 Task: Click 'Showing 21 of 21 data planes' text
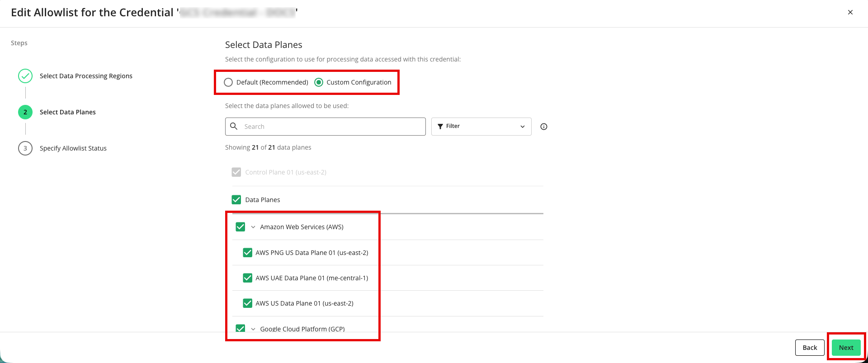pos(268,147)
